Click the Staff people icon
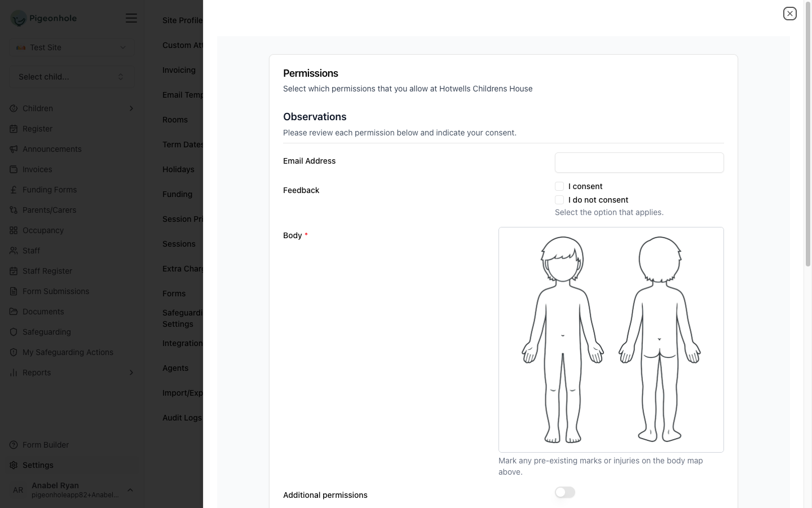The height and width of the screenshot is (508, 812). pos(14,251)
